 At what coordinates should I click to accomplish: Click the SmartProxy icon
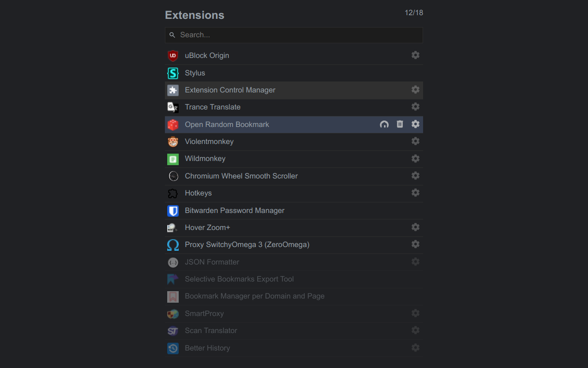[173, 314]
